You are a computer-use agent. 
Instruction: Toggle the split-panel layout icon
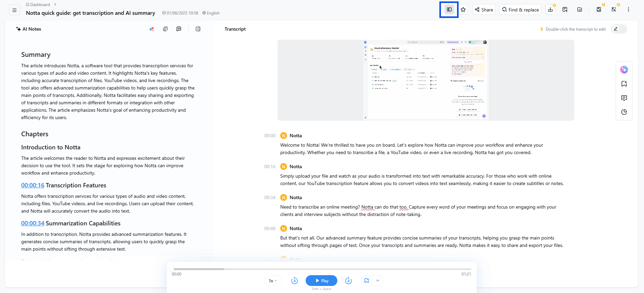pyautogui.click(x=449, y=10)
